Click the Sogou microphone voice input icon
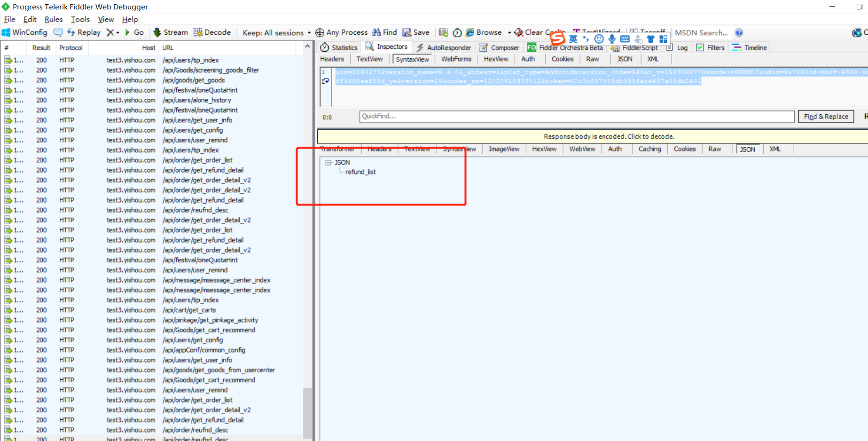This screenshot has height=441, width=868. (612, 39)
